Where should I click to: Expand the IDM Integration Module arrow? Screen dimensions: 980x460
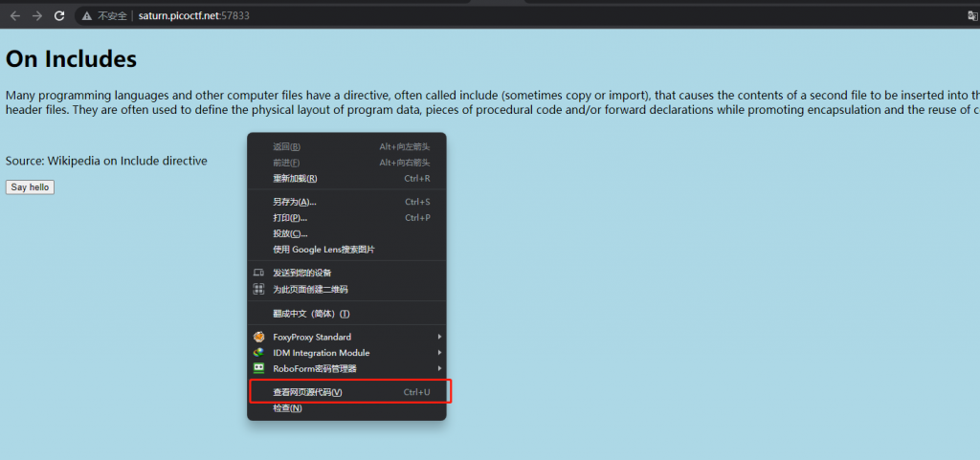click(x=440, y=353)
